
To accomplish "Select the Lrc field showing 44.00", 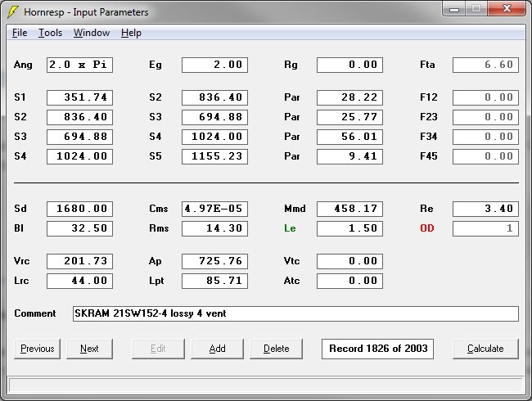I will click(x=79, y=281).
